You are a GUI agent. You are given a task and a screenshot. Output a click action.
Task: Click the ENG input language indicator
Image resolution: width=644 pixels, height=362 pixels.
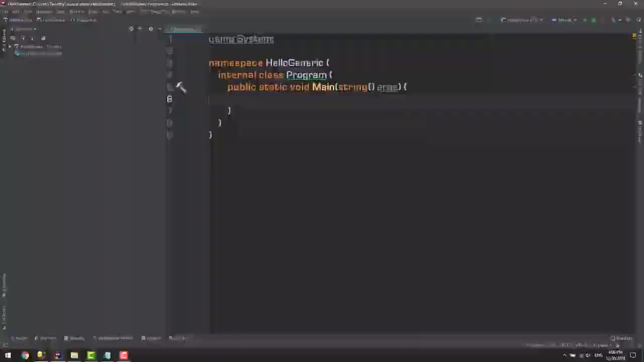598,355
